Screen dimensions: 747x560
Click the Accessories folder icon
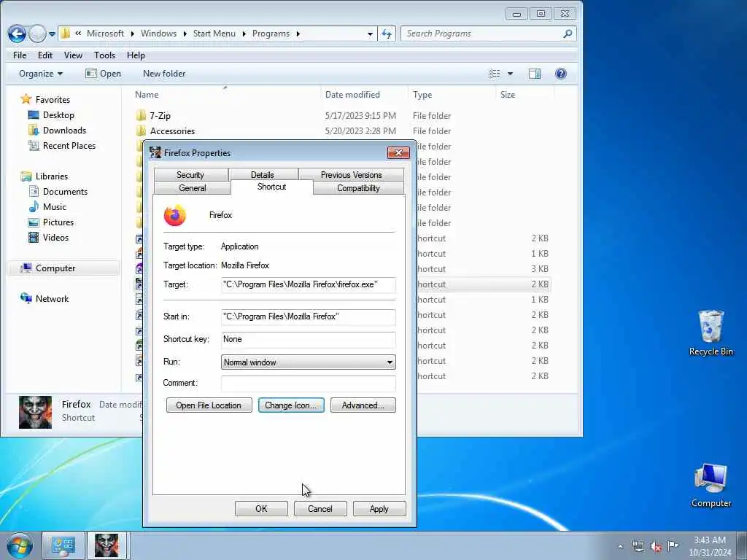click(141, 131)
